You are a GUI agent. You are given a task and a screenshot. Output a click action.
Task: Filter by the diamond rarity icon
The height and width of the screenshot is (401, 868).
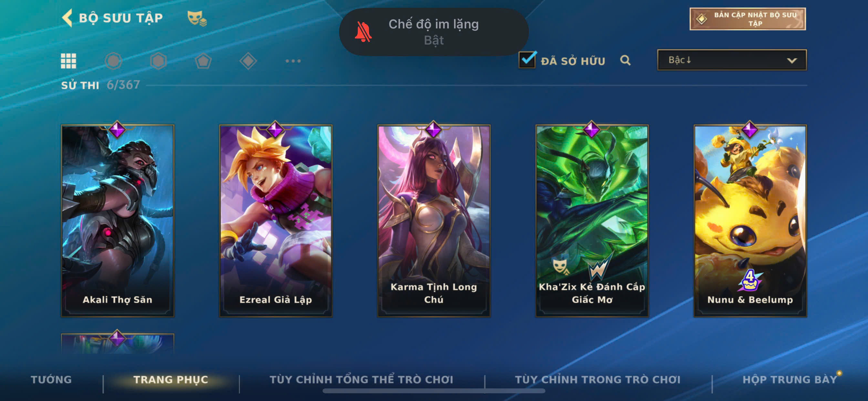tap(248, 61)
